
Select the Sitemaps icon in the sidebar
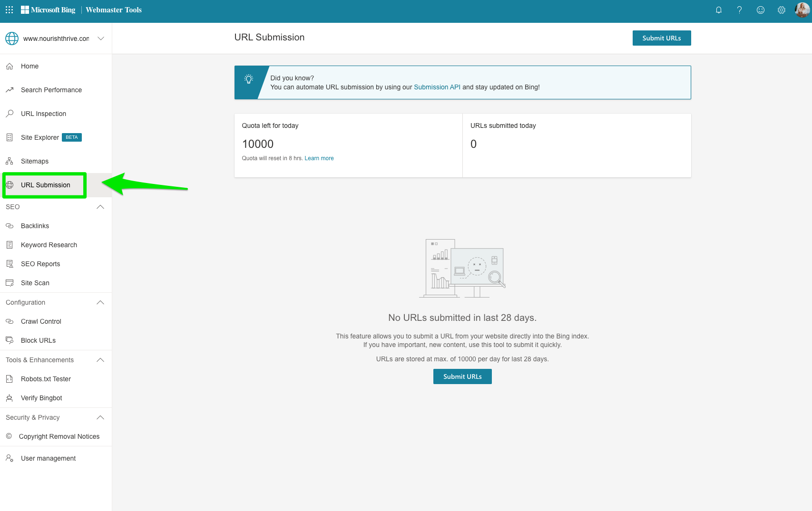click(x=10, y=161)
